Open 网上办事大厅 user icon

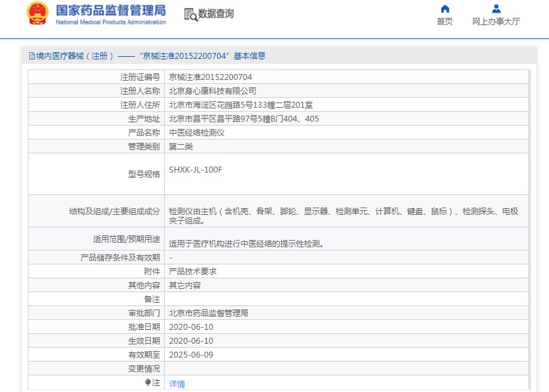click(x=496, y=9)
